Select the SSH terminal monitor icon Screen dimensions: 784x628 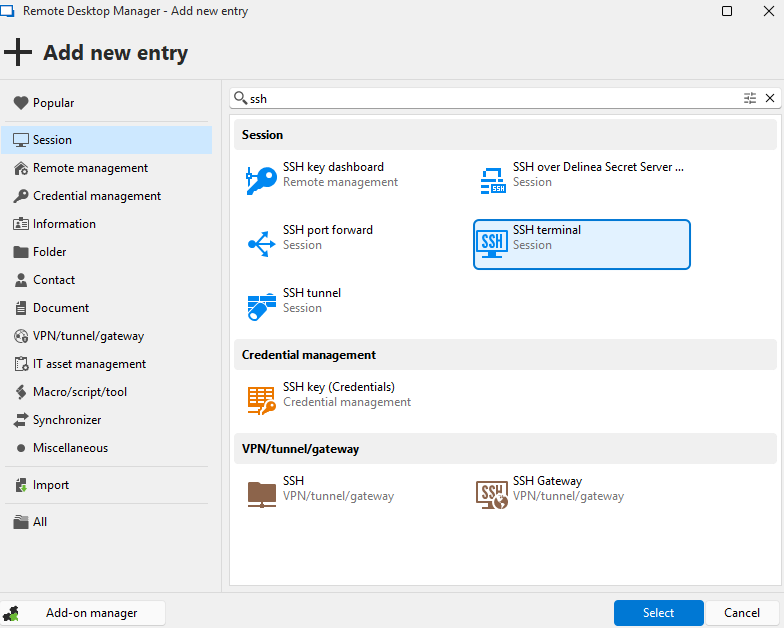492,244
